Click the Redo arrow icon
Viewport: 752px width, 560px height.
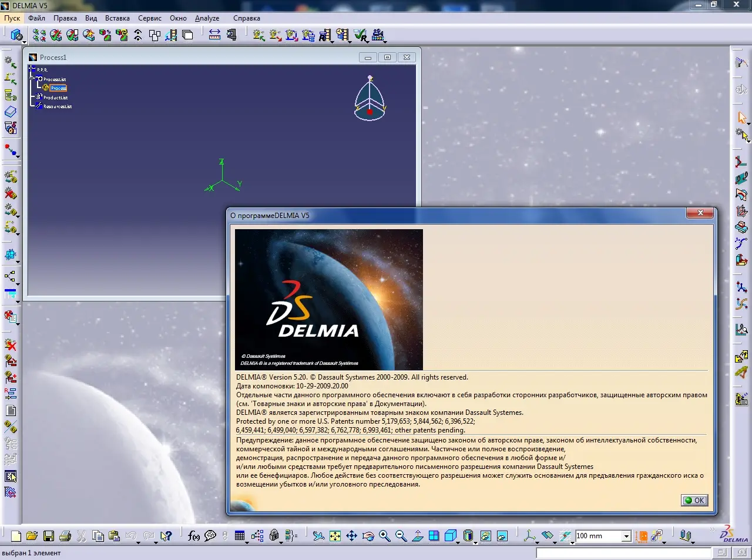(x=149, y=536)
